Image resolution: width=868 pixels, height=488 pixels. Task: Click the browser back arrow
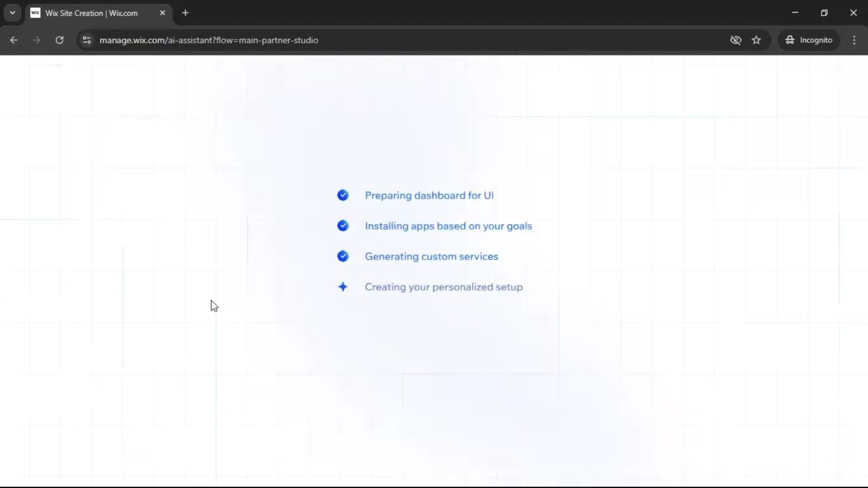(14, 40)
